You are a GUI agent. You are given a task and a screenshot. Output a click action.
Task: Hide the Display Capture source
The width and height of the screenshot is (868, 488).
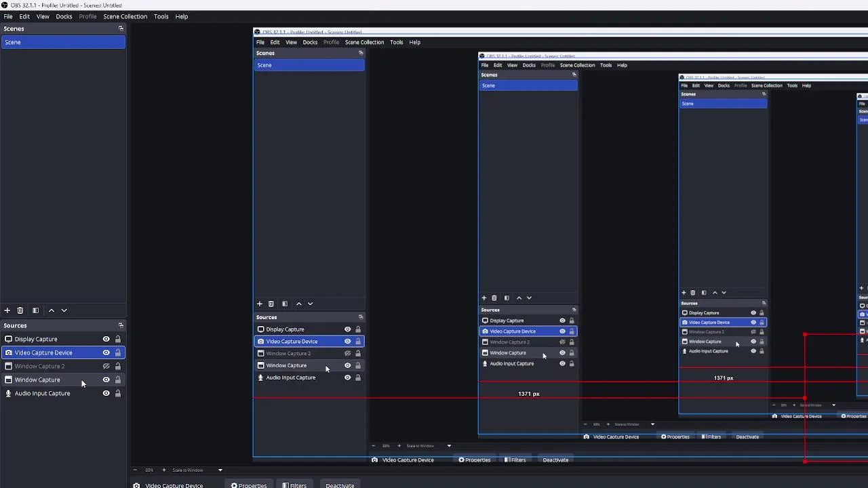coord(106,339)
